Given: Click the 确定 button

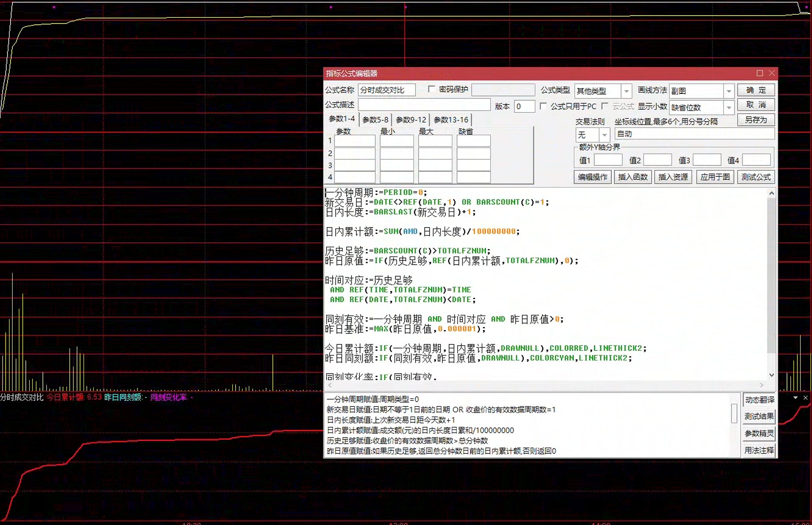Looking at the screenshot, I should click(x=756, y=90).
